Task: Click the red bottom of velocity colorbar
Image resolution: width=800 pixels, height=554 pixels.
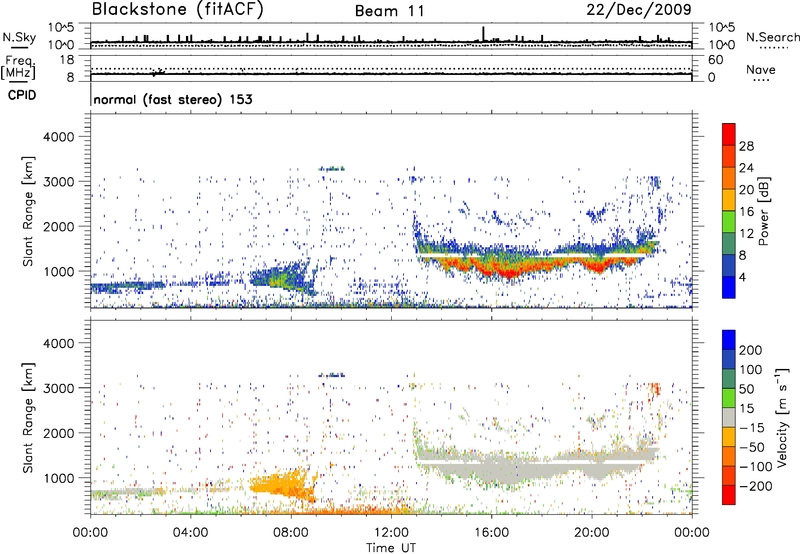Action: point(729,496)
